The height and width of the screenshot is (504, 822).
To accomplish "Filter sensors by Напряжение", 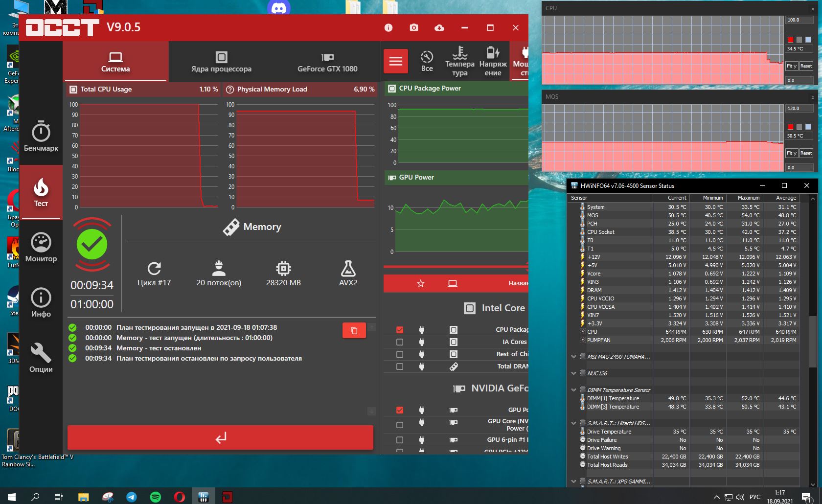I will click(493, 62).
